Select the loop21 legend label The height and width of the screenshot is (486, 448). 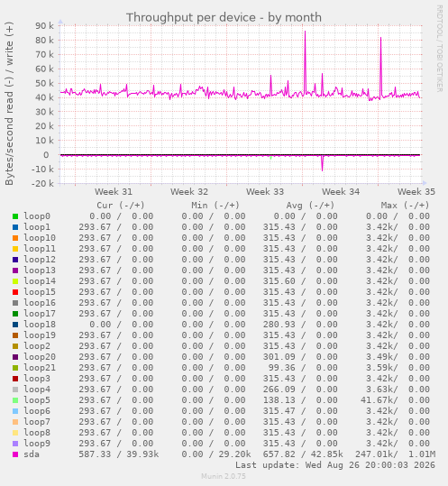(x=40, y=368)
